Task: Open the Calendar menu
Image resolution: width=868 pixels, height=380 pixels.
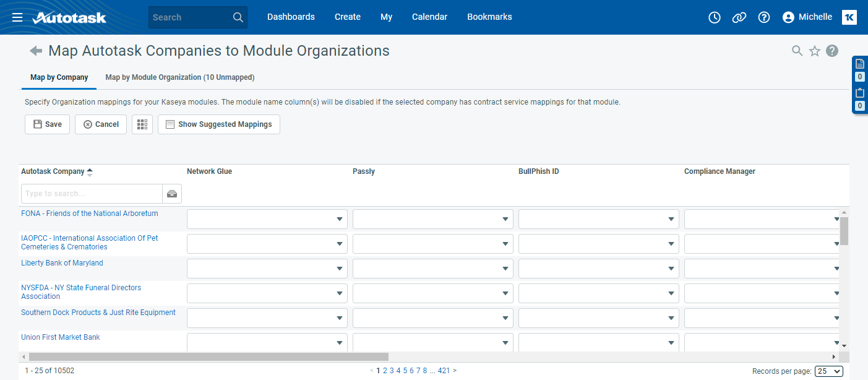Action: pos(430,17)
